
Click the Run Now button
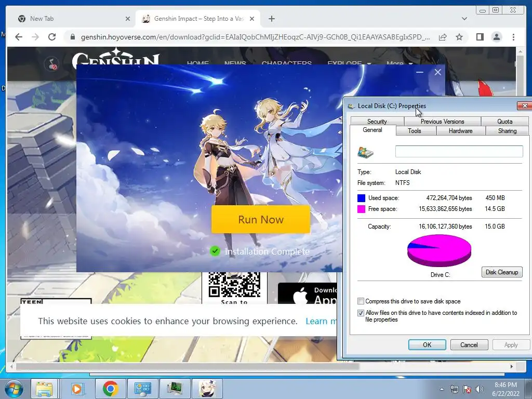(x=261, y=219)
